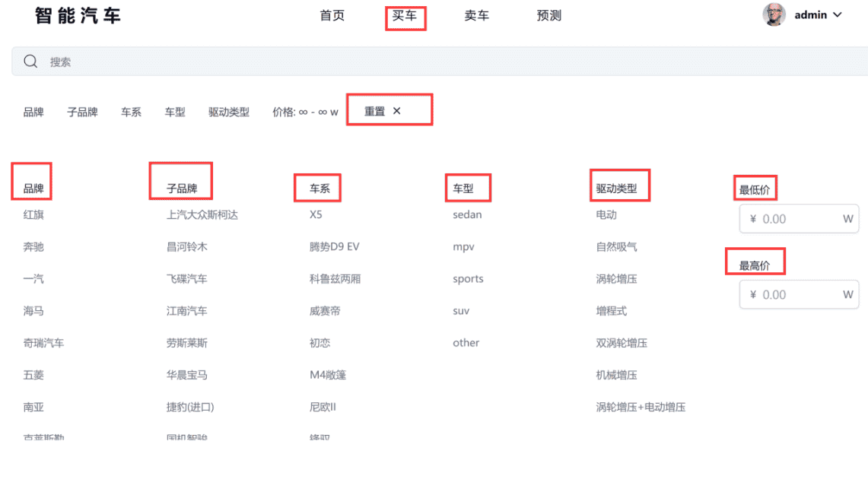The height and width of the screenshot is (479, 868).
Task: Click the search magnifier icon
Action: coord(30,62)
